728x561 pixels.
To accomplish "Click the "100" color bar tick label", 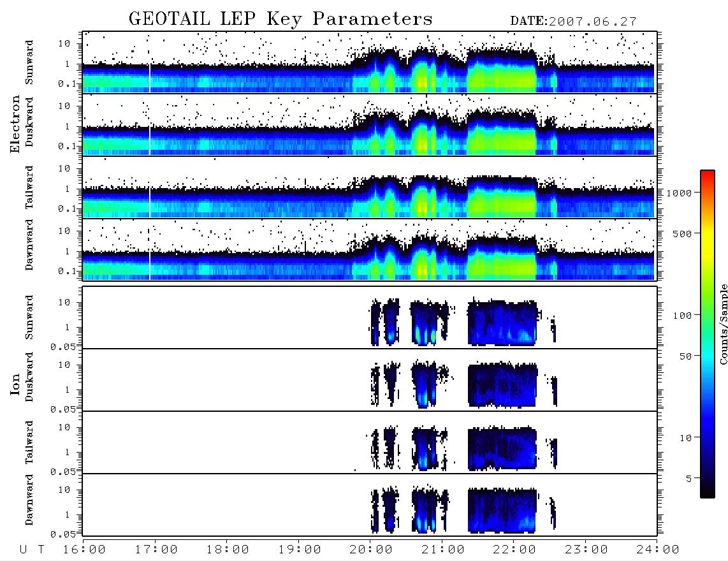I will [683, 316].
